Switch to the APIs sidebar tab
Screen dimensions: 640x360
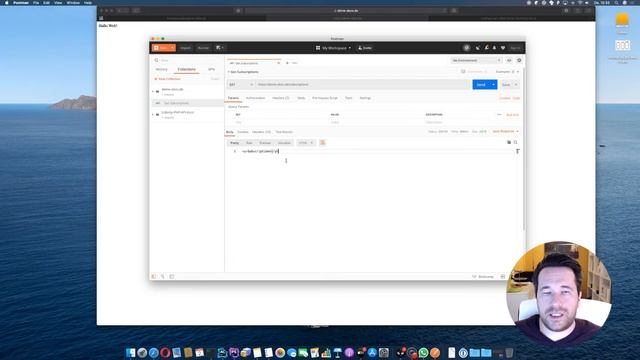[x=211, y=69]
